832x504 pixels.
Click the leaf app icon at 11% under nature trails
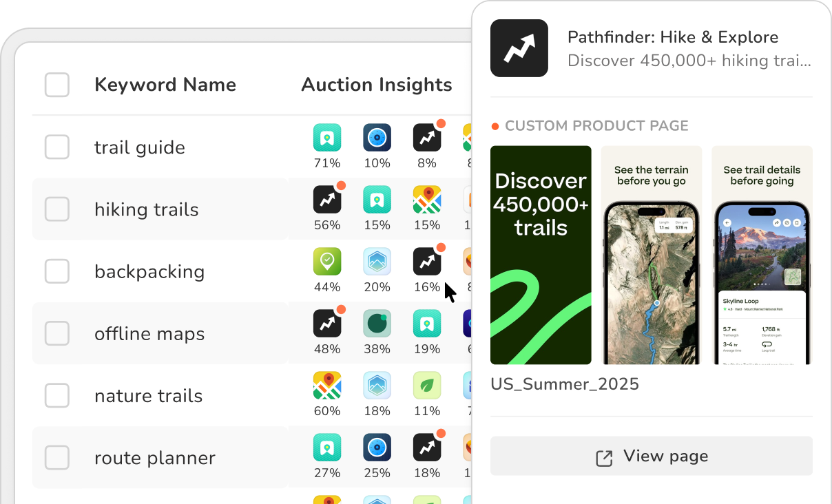(x=426, y=385)
